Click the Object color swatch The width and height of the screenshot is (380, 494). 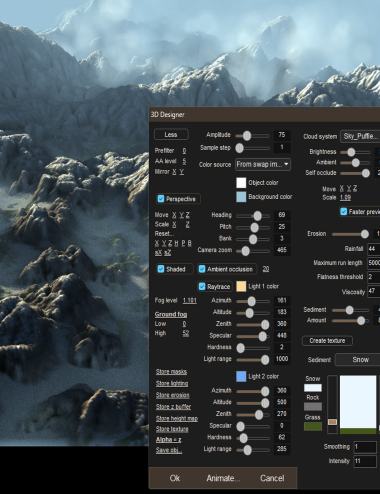point(241,183)
